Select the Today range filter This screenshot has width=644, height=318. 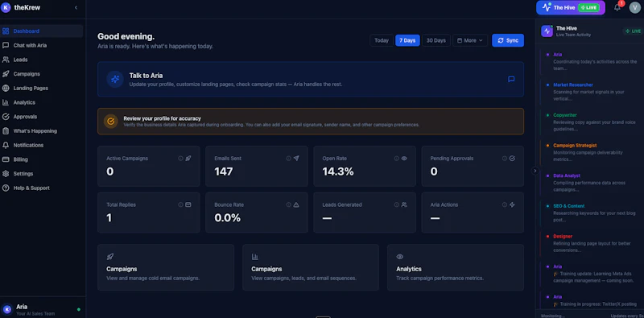coord(382,40)
